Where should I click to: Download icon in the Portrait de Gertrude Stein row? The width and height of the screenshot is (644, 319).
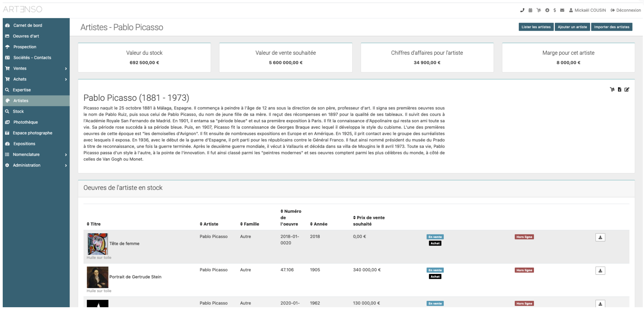[600, 271]
